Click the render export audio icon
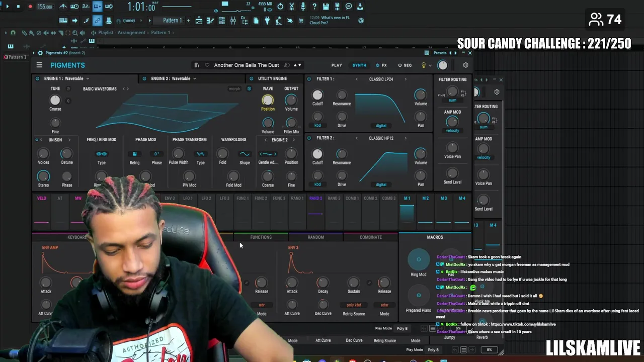 pos(337,7)
